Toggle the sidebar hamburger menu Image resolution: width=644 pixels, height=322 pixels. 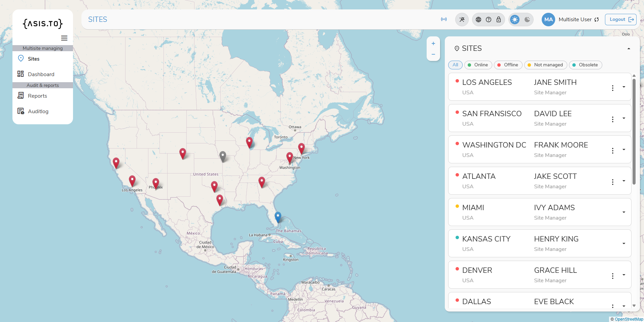(x=64, y=38)
